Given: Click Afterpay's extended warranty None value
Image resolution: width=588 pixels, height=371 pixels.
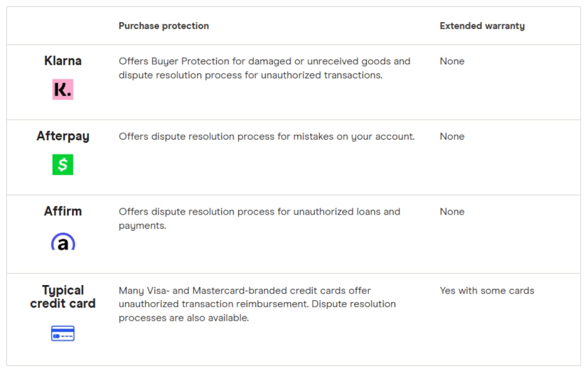Looking at the screenshot, I should pos(452,136).
